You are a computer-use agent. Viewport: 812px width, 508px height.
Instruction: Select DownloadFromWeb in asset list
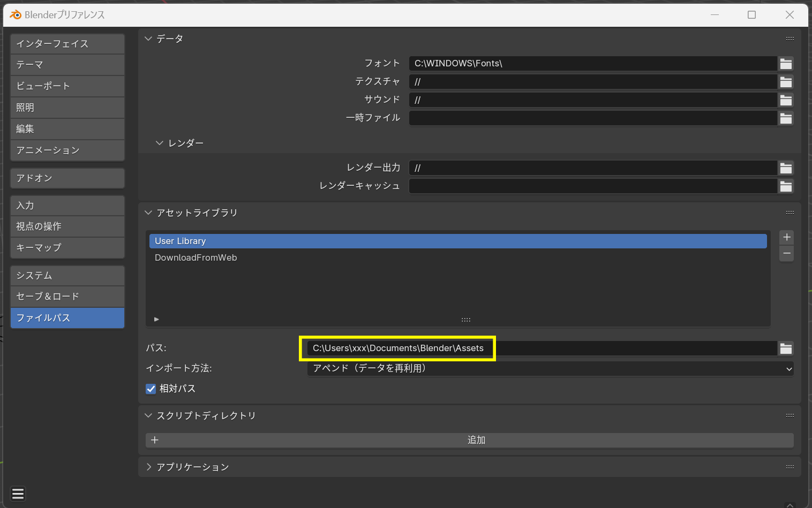coord(458,257)
